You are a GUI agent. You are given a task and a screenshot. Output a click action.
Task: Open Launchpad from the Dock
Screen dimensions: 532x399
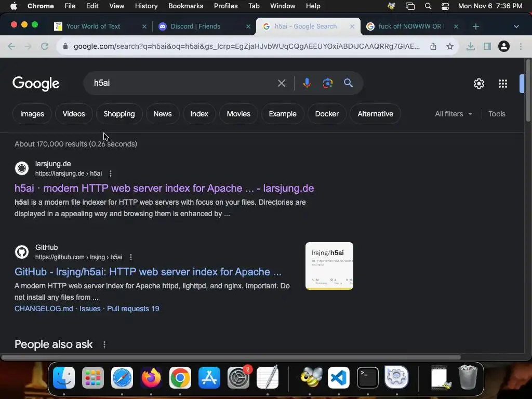click(x=93, y=378)
